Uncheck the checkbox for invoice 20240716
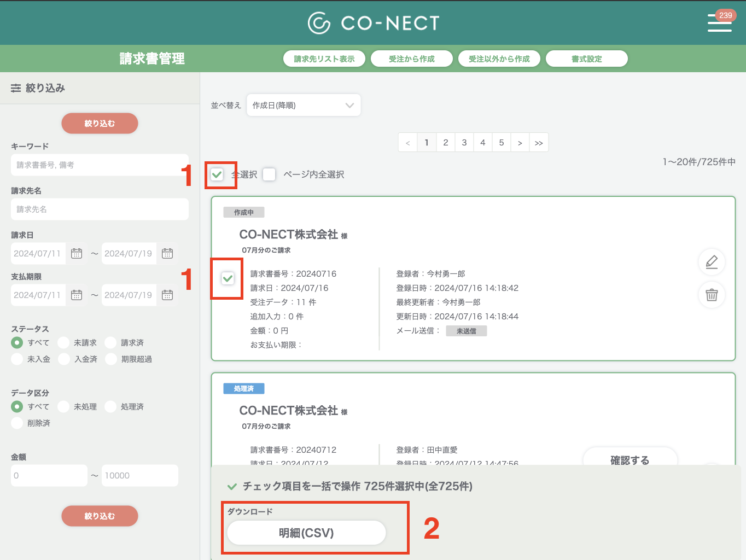 pyautogui.click(x=228, y=278)
